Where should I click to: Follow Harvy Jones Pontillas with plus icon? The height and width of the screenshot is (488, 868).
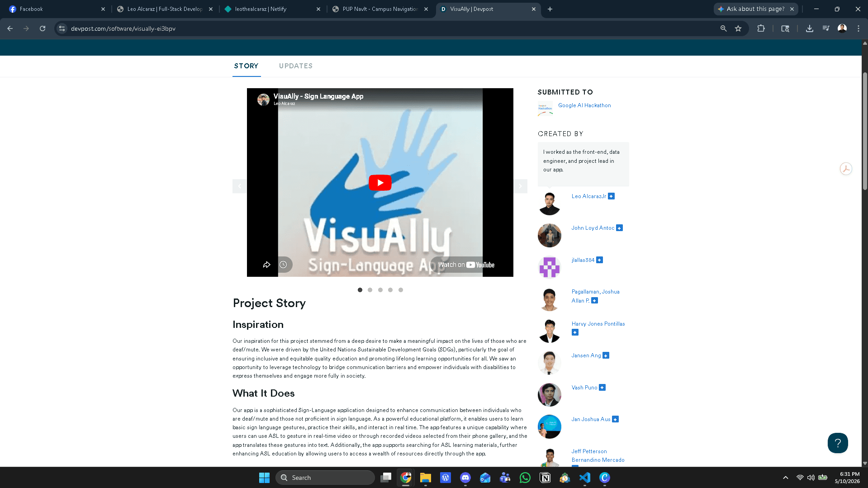[575, 332]
